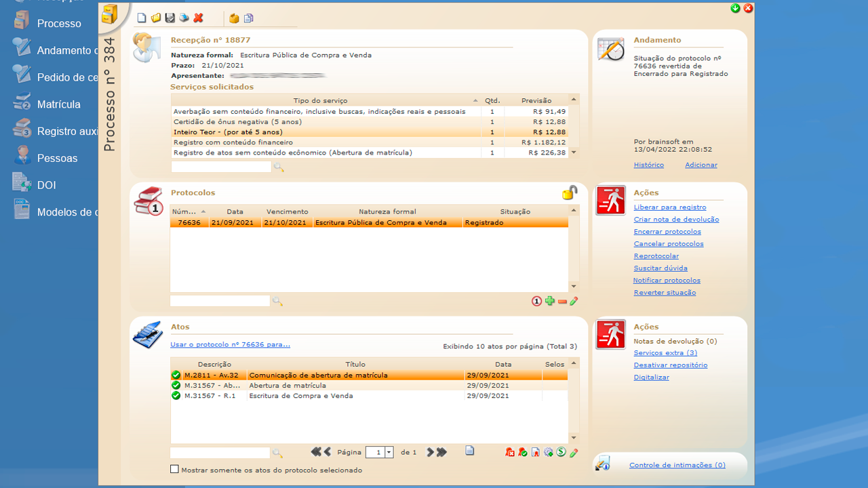The width and height of the screenshot is (868, 488).
Task: Open DOI in the left sidebar
Action: [x=47, y=185]
